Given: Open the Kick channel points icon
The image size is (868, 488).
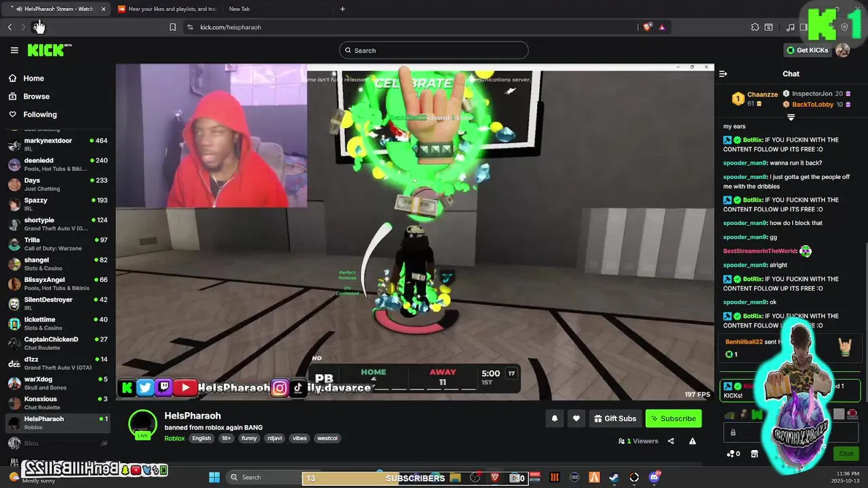Looking at the screenshot, I should pyautogui.click(x=733, y=454).
